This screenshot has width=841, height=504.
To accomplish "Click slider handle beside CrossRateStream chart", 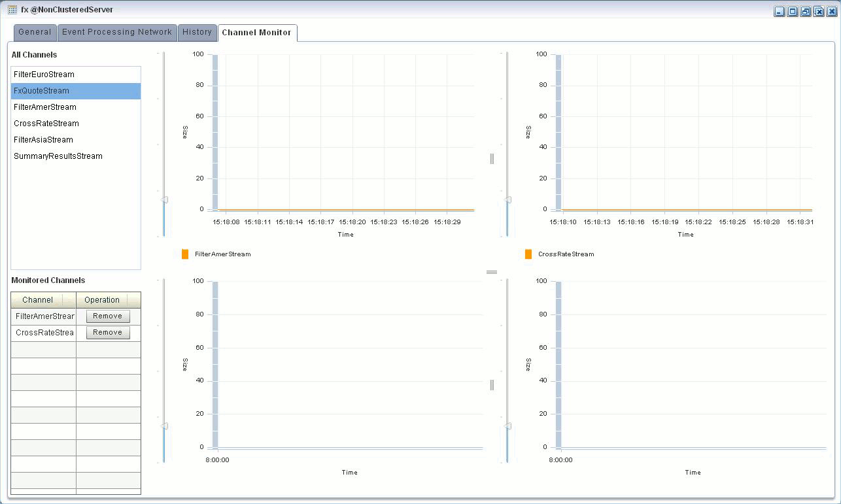I will (x=507, y=199).
